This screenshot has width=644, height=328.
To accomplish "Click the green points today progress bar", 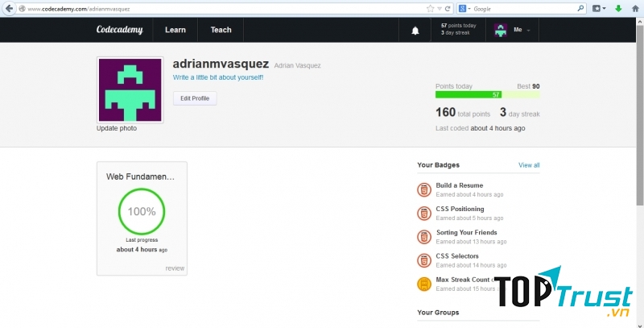I will coord(488,94).
